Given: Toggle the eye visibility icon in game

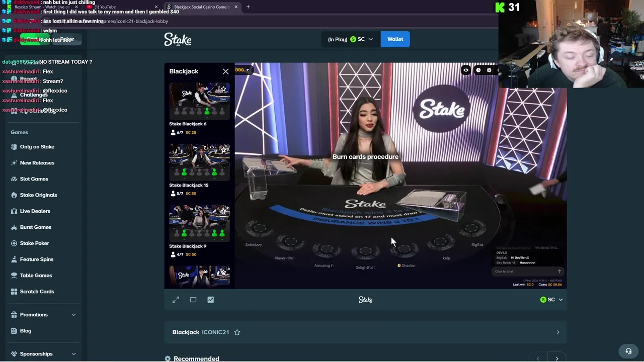Looking at the screenshot, I should [466, 70].
